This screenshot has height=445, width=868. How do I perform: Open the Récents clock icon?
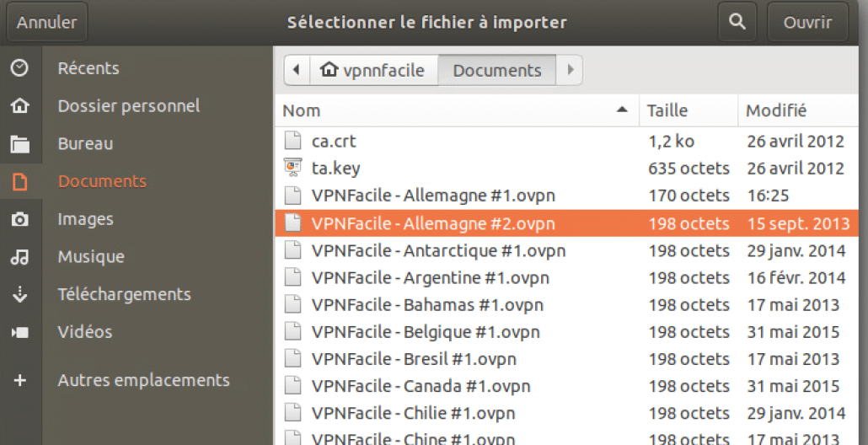tap(20, 67)
